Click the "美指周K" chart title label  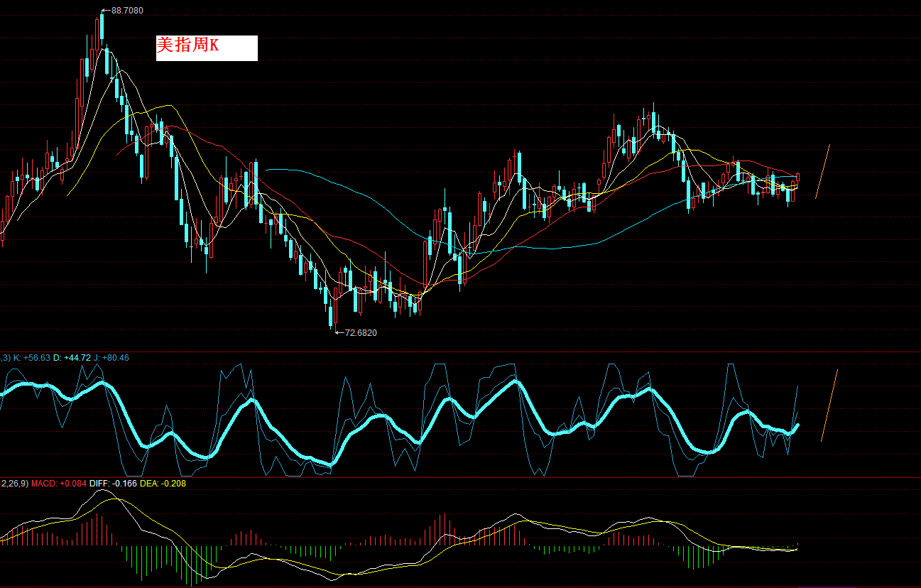click(x=206, y=48)
